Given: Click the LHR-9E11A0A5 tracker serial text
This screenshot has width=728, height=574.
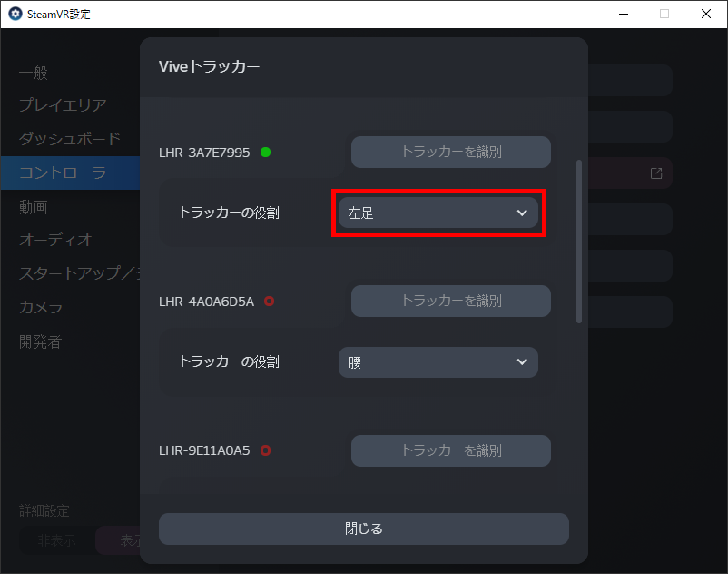Looking at the screenshot, I should (x=204, y=450).
